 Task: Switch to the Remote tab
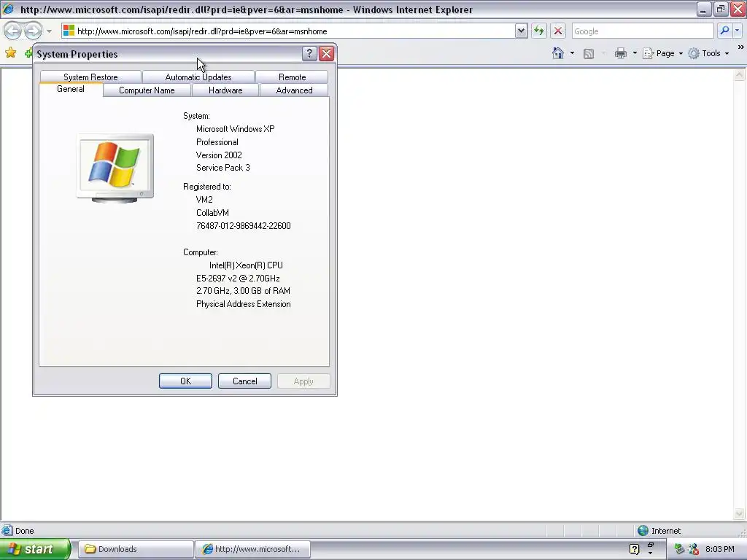tap(292, 77)
